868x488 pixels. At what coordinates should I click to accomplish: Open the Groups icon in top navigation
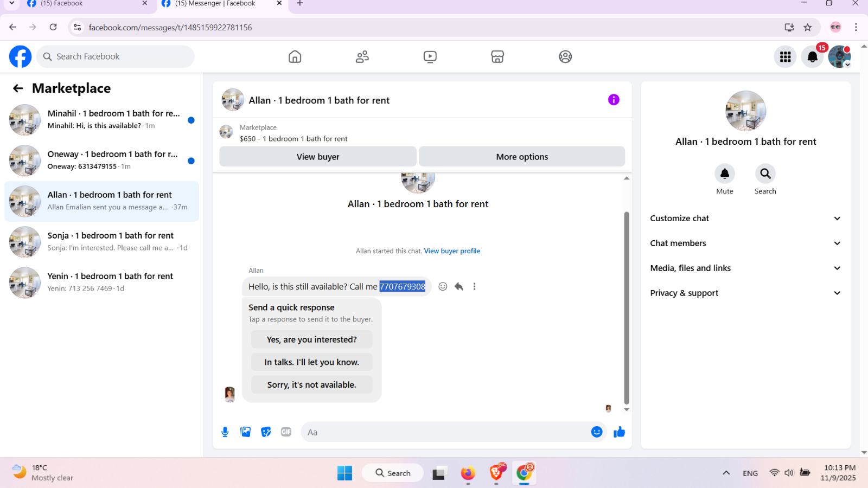(565, 56)
